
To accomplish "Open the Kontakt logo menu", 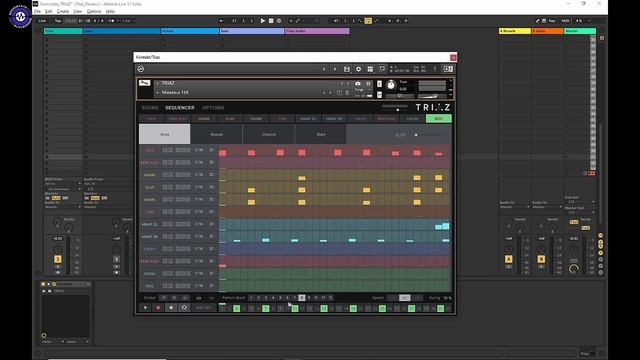I will [x=141, y=69].
